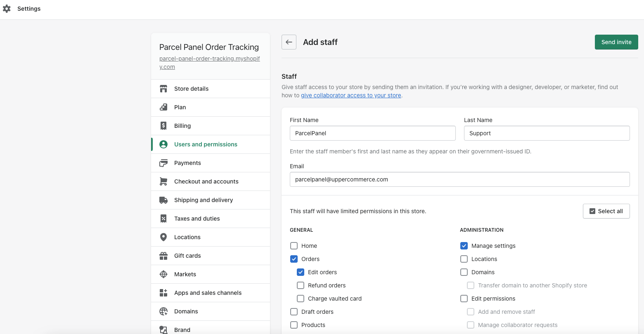The height and width of the screenshot is (334, 644).
Task: Click the Add staff page title
Action: [x=320, y=42]
